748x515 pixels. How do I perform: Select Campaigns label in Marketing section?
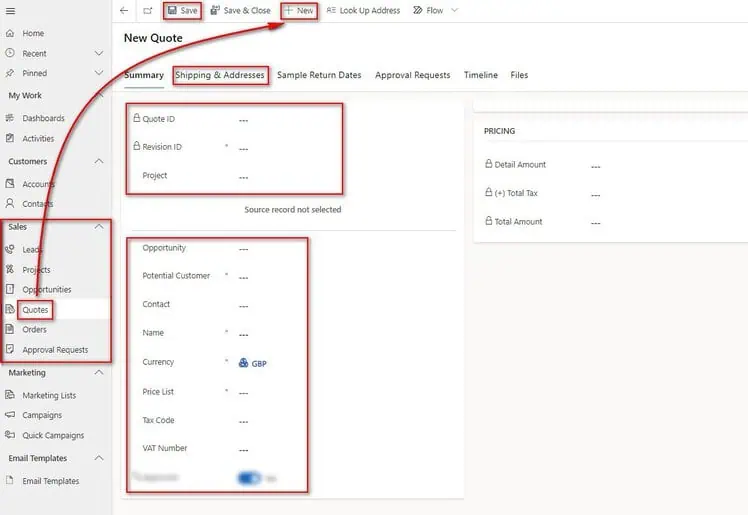click(42, 415)
